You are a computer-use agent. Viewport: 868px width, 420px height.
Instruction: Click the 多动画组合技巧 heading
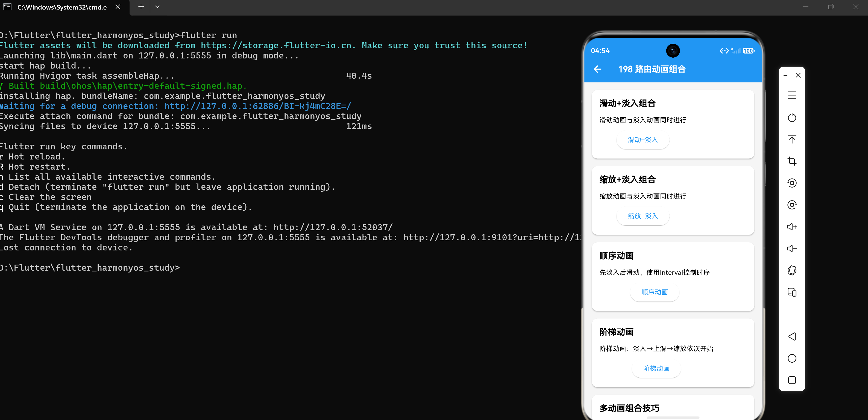629,408
